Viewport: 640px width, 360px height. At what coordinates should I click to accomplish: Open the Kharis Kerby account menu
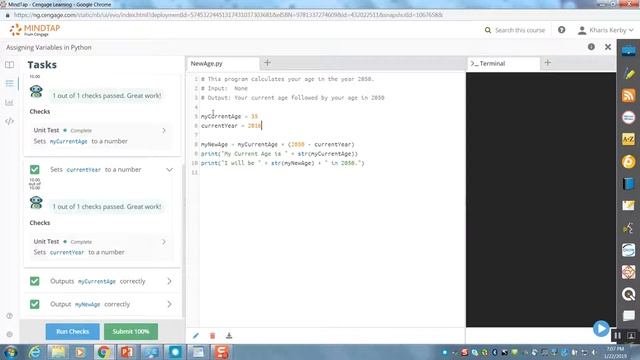click(x=606, y=30)
